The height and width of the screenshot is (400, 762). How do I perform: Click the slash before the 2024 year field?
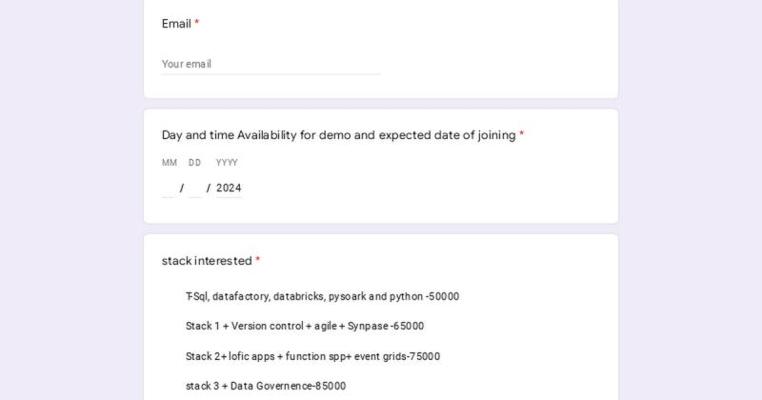(x=208, y=188)
